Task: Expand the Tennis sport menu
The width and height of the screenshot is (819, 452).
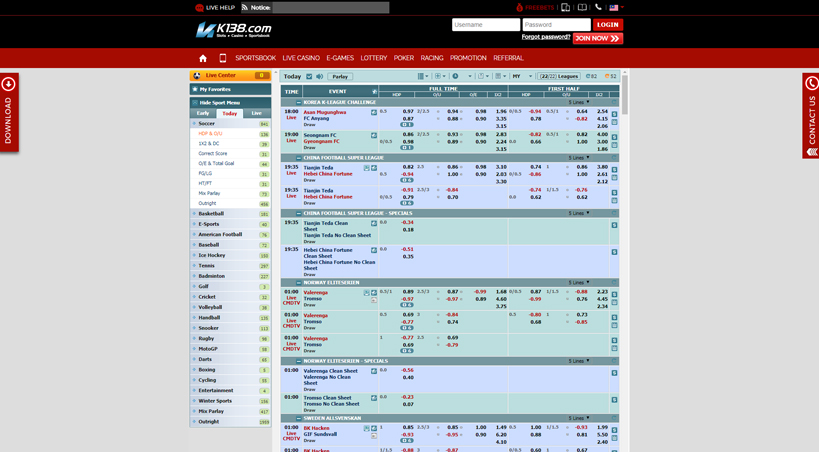Action: [230, 265]
